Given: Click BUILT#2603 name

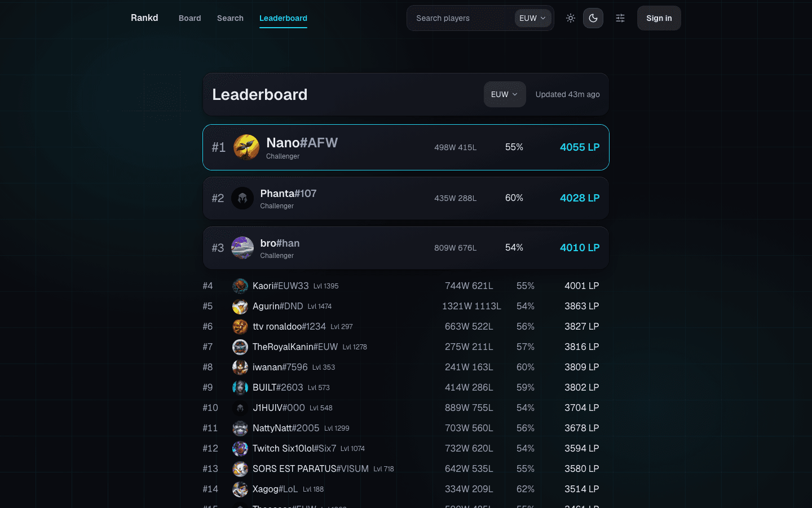Looking at the screenshot, I should coord(278,388).
